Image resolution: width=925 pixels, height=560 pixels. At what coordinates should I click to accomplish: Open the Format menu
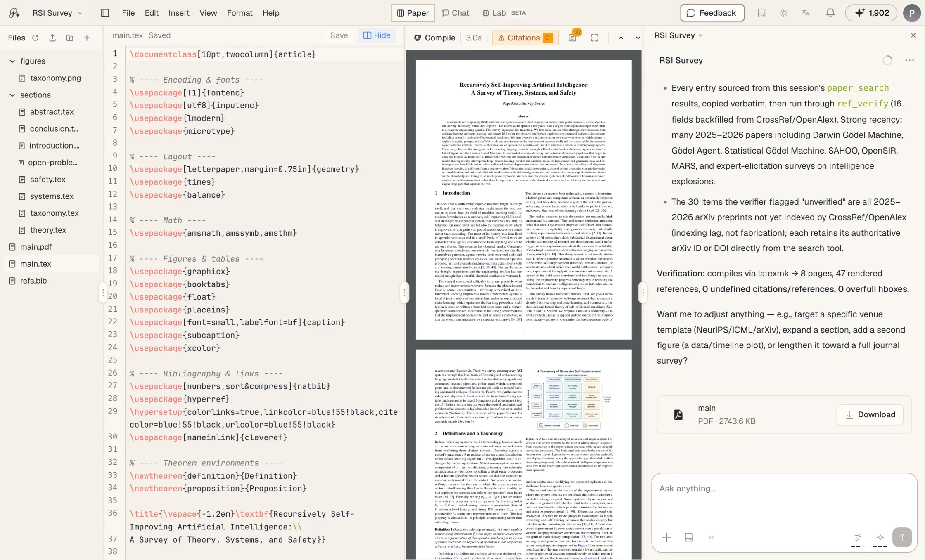click(240, 13)
